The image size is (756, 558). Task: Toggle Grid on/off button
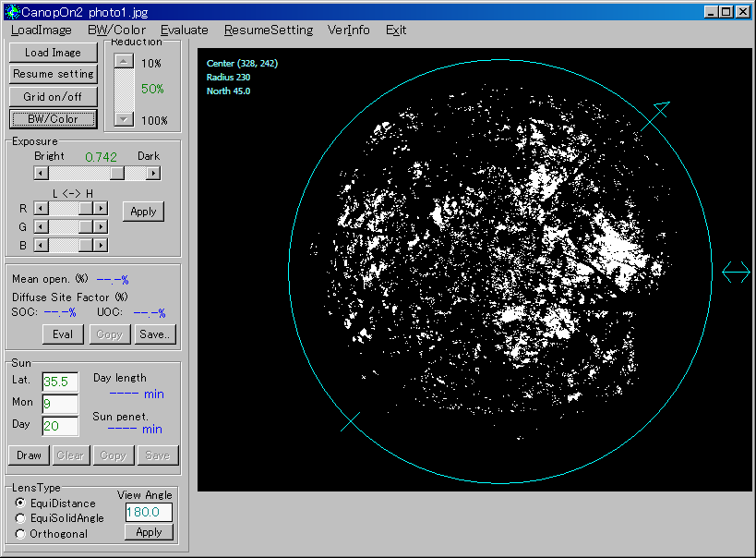53,96
